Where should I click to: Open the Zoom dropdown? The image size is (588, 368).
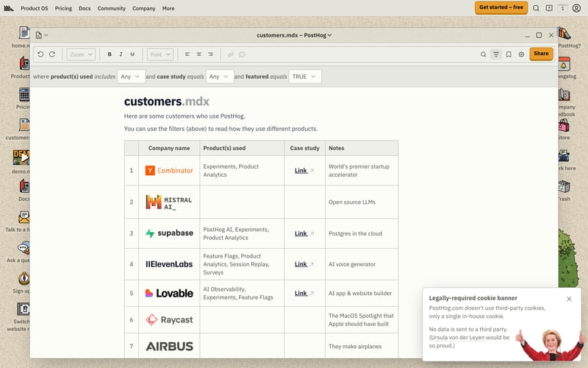(x=81, y=54)
